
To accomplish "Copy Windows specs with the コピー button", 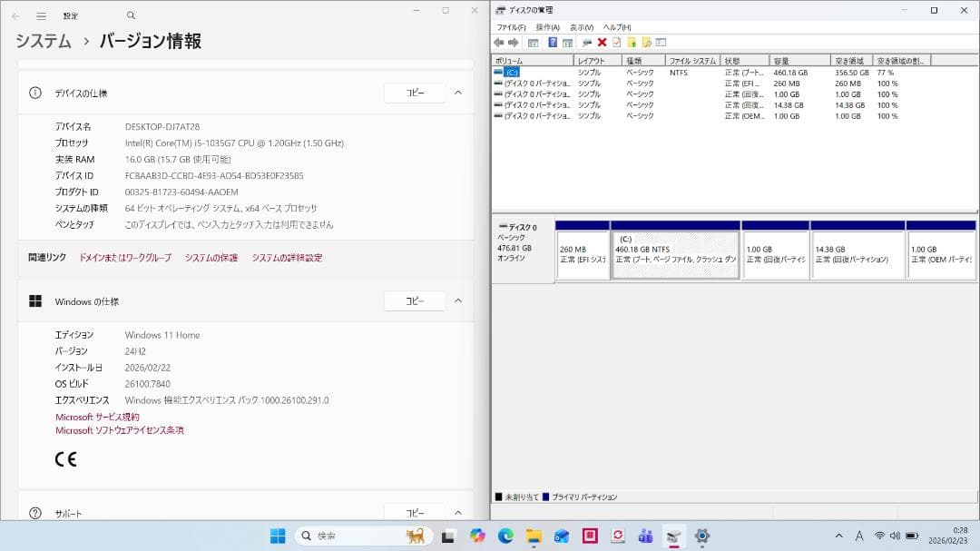I will (415, 300).
